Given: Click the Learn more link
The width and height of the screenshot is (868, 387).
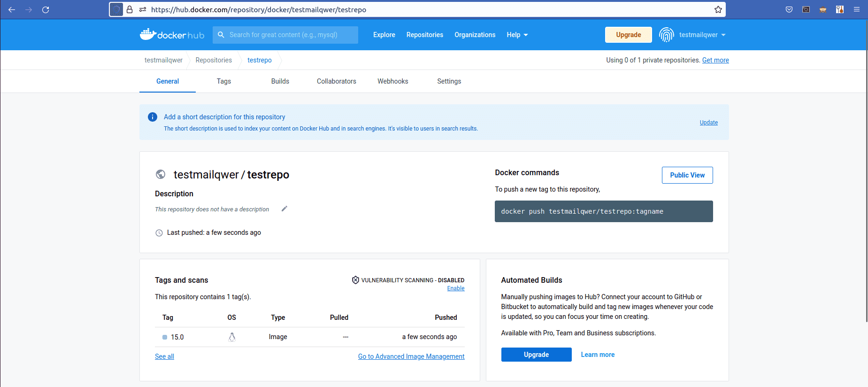Looking at the screenshot, I should click(x=598, y=355).
